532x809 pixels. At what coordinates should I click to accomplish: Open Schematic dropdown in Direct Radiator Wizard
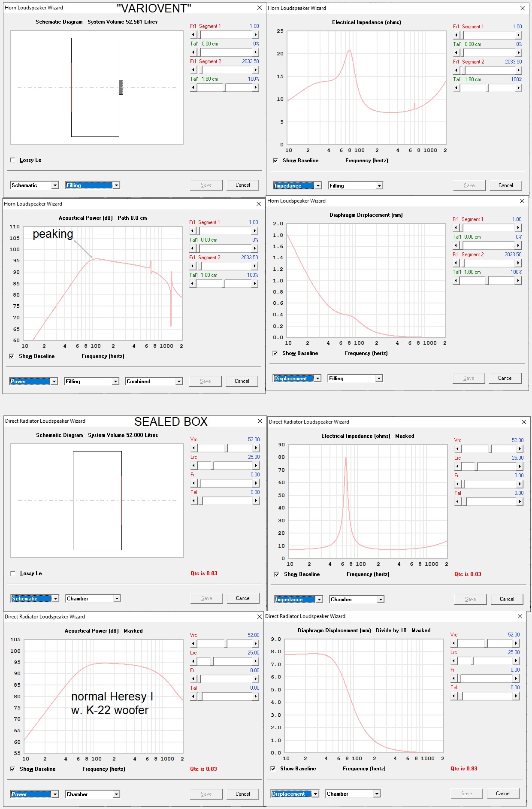[x=35, y=599]
